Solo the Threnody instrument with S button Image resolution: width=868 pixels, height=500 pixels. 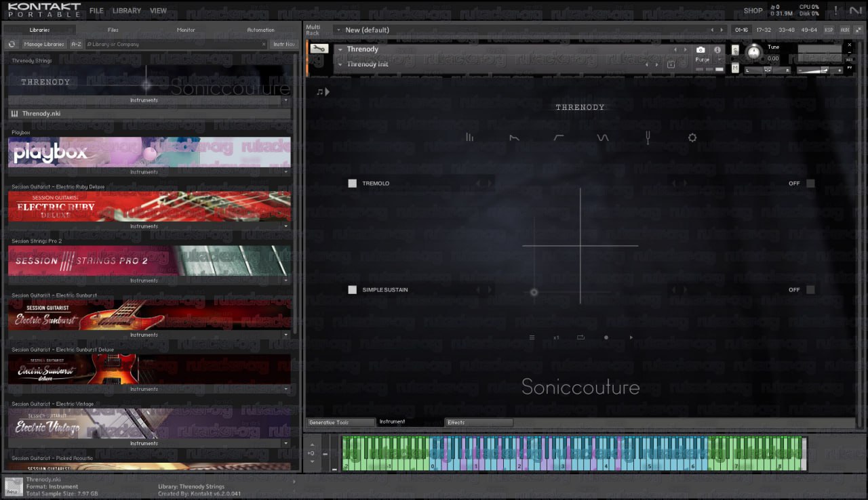click(736, 51)
